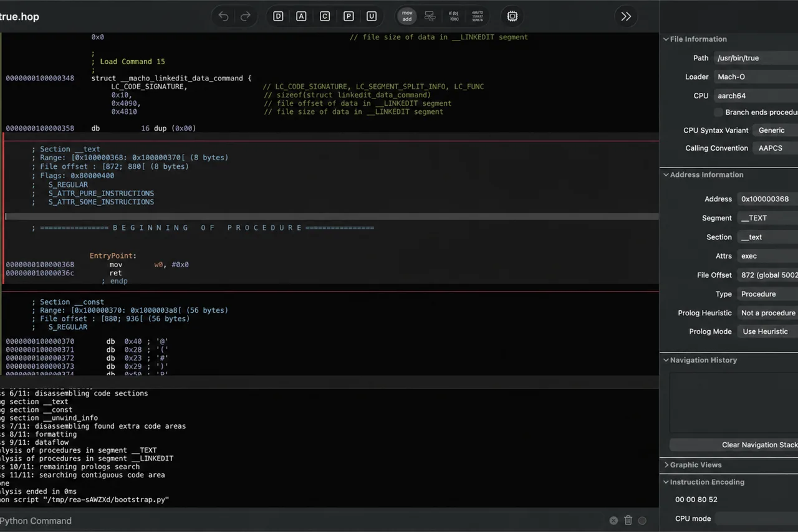798x532 pixels.
Task: Click the round status indicator beside the trash icon
Action: 642,520
